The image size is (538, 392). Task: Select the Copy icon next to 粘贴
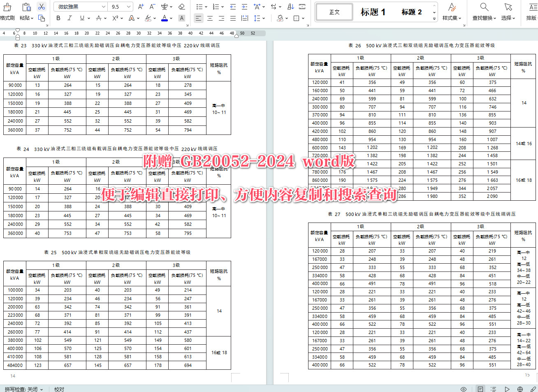point(42,19)
